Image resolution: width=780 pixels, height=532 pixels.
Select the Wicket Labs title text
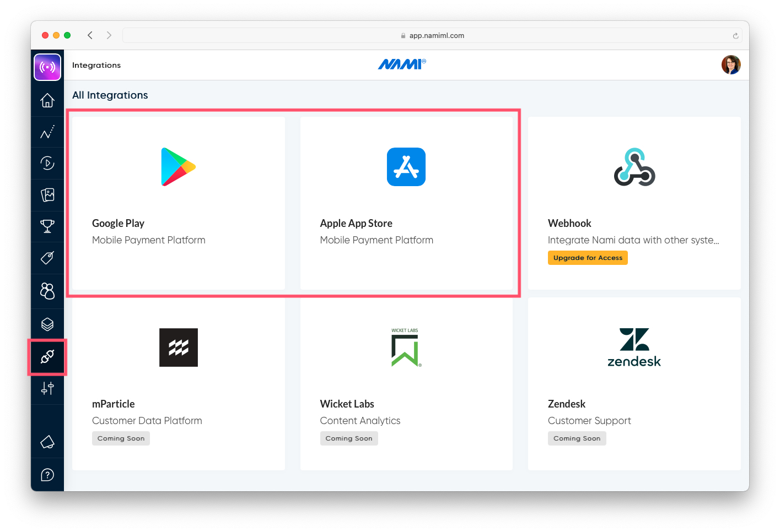pos(347,404)
